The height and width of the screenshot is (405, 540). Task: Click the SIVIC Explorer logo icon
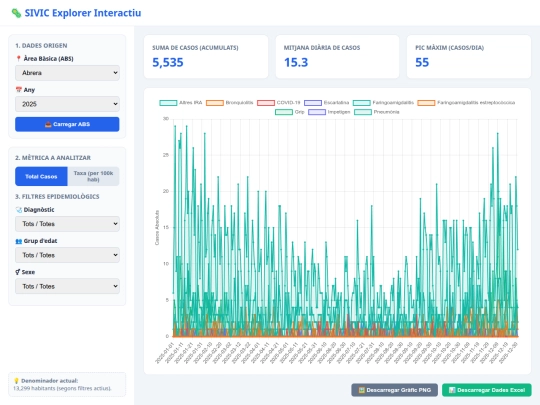[16, 13]
